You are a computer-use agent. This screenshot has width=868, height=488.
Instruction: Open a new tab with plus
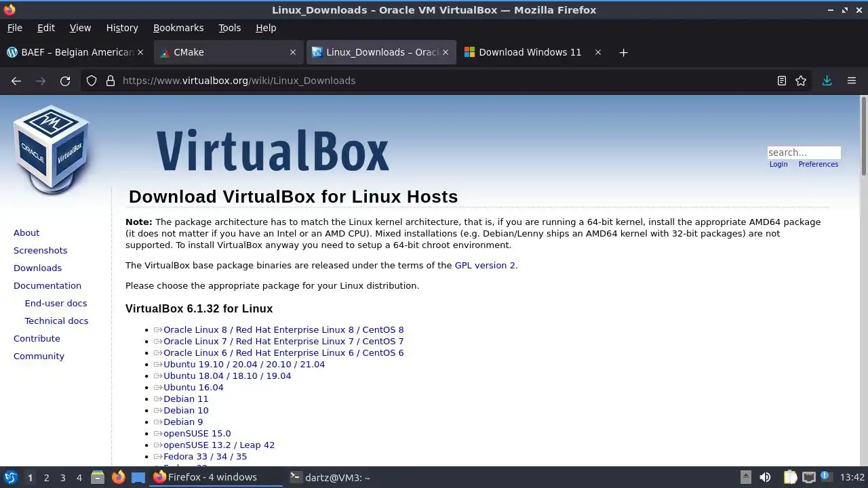pos(623,52)
